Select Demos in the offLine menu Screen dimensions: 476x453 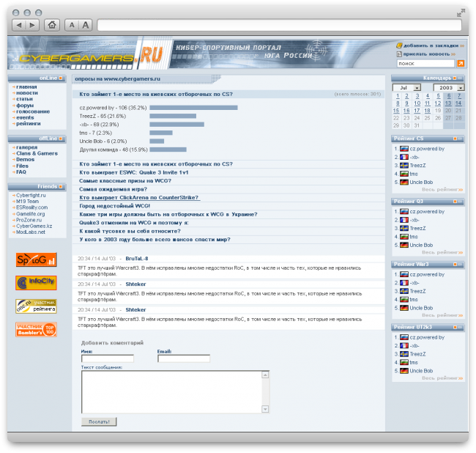[25, 159]
